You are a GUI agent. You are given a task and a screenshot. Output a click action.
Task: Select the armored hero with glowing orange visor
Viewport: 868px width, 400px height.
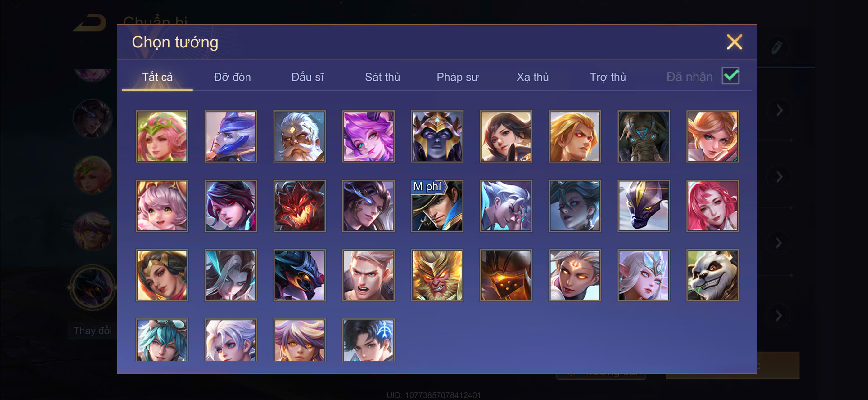(x=506, y=275)
